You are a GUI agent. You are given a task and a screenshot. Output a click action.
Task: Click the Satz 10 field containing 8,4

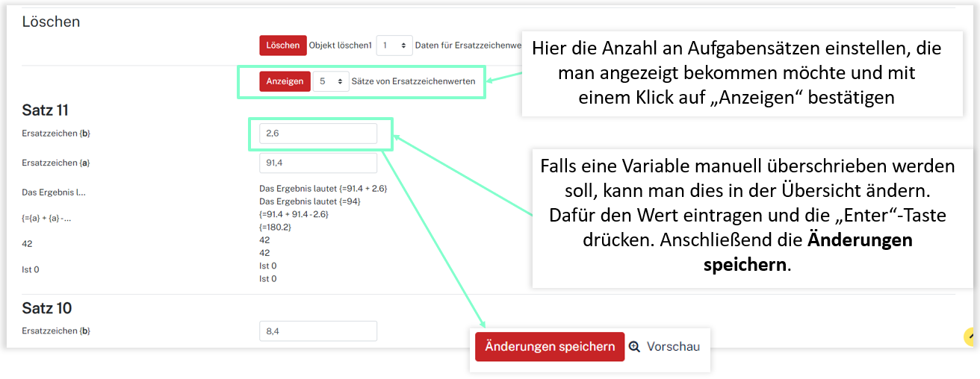(317, 331)
